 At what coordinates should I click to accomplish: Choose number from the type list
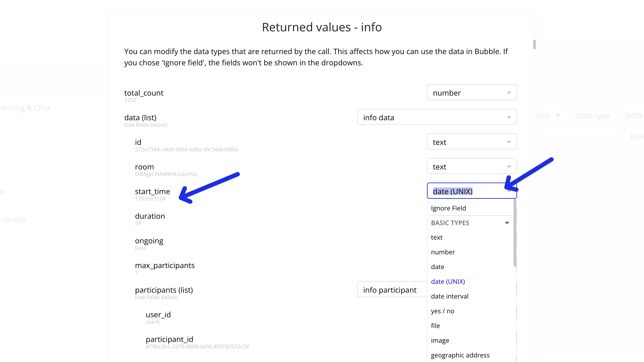coord(443,252)
